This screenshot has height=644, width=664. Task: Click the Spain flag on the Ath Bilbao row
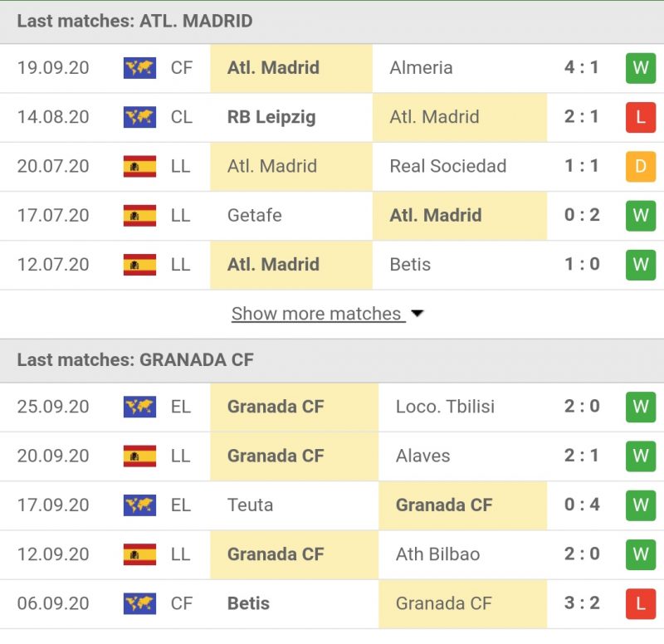[x=139, y=554]
